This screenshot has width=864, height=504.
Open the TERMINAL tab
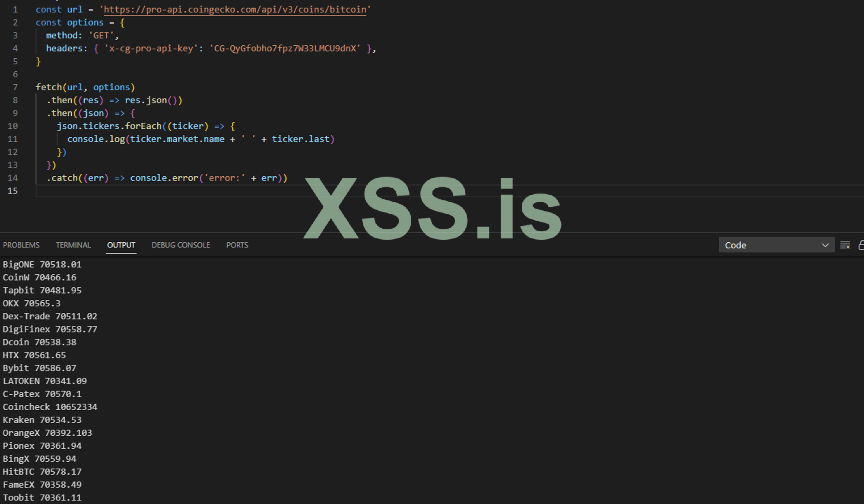tap(73, 245)
